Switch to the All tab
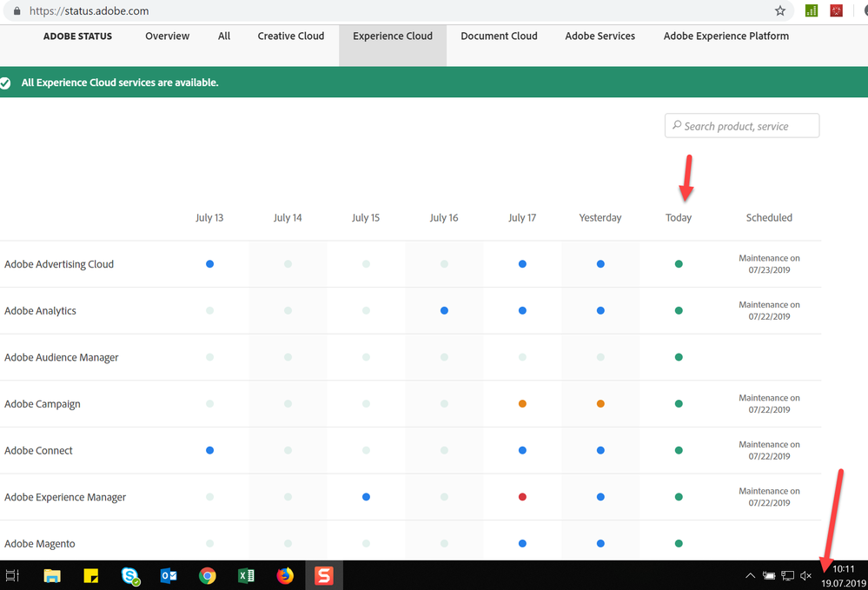This screenshot has height=590, width=868. pyautogui.click(x=224, y=36)
